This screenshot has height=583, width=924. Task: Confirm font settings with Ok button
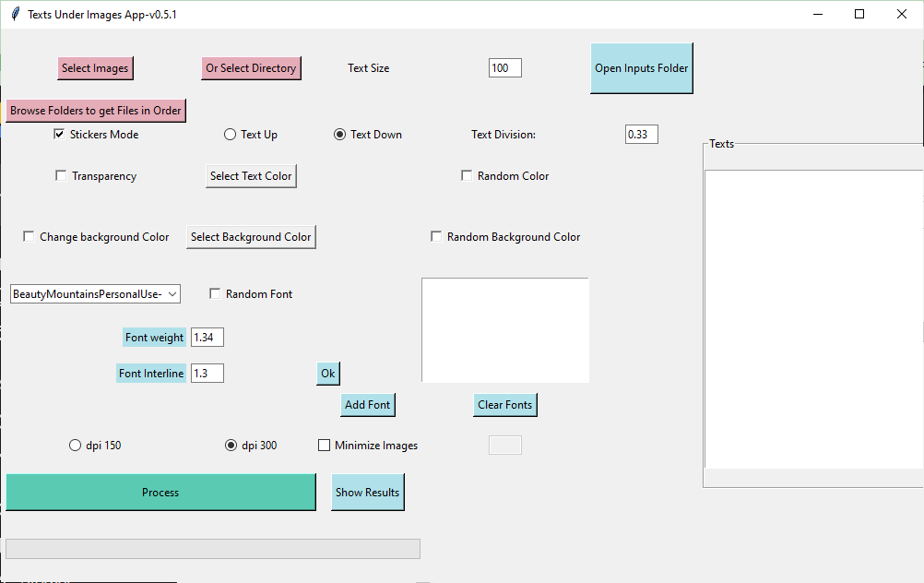point(328,374)
